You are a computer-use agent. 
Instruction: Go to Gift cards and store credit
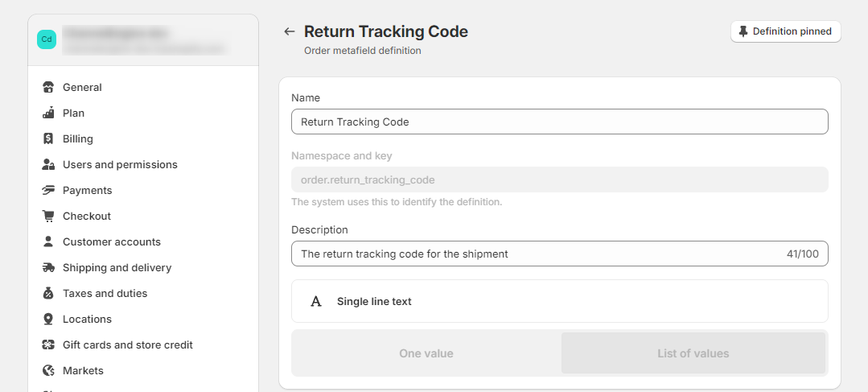(127, 345)
